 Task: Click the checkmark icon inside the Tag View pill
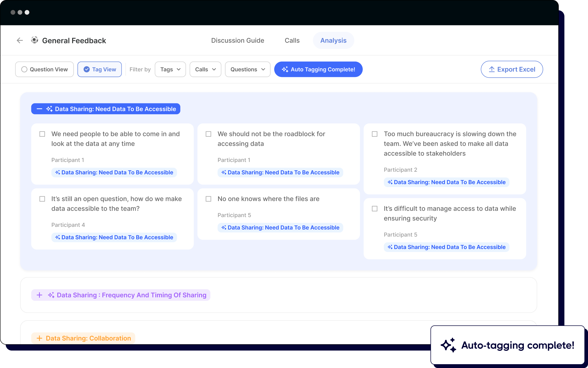[87, 69]
